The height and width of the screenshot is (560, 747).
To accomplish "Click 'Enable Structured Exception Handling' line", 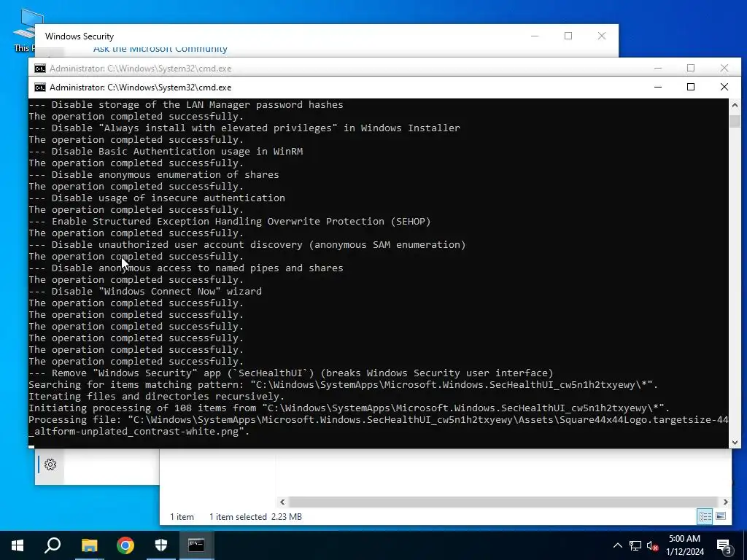I will coord(230,222).
